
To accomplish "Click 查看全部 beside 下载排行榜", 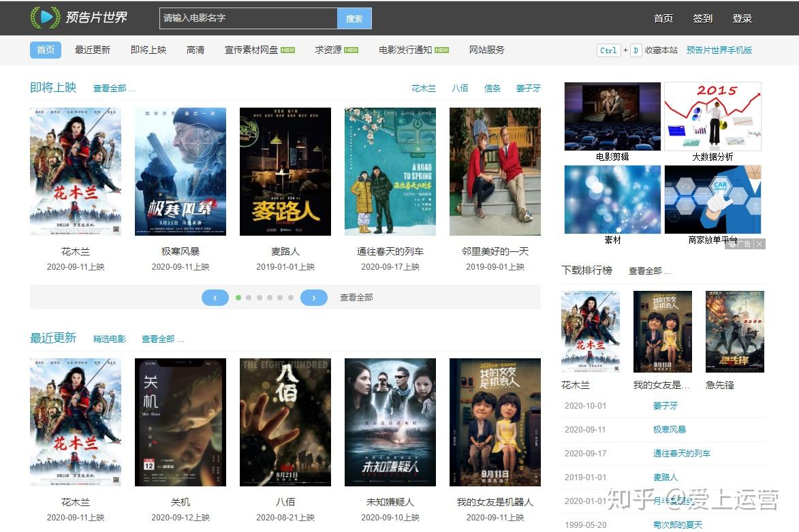I will point(650,271).
